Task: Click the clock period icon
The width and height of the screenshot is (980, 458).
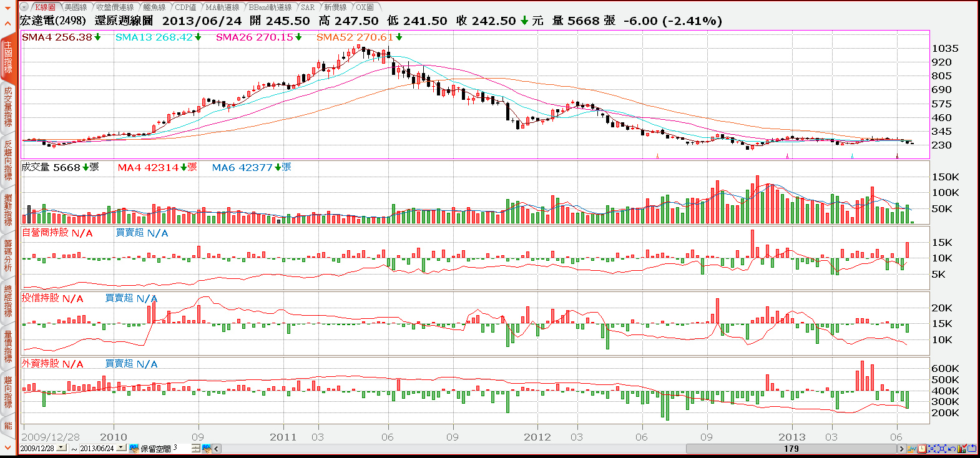Action: pos(922,449)
